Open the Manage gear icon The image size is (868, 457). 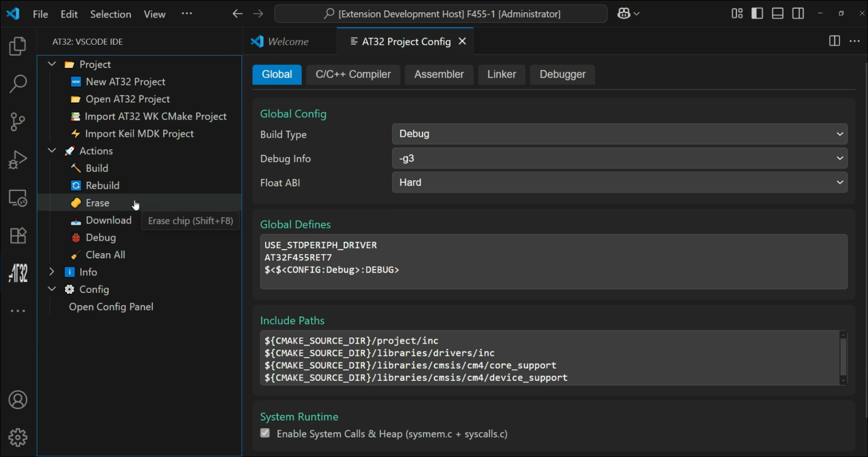(x=18, y=437)
